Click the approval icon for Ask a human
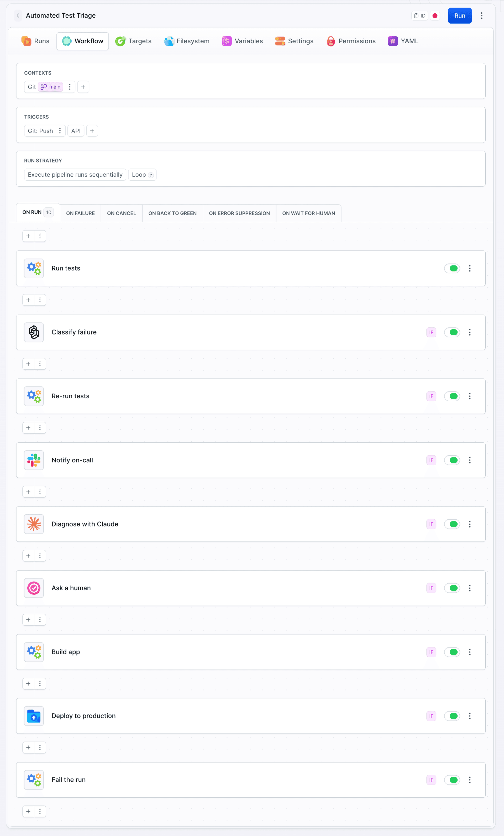 pyautogui.click(x=34, y=588)
